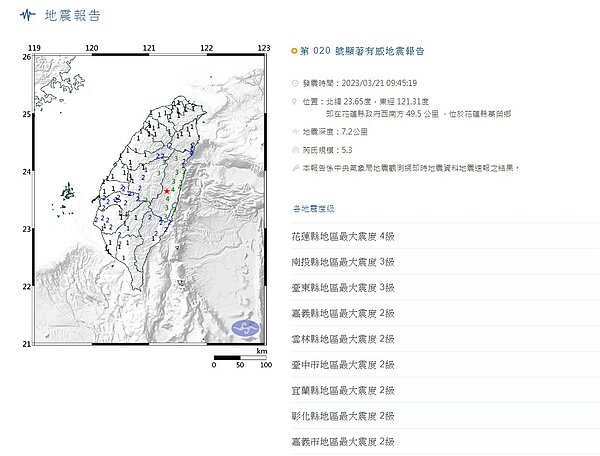Click the location pin icon beside 位置
The image size is (600, 456).
coord(294,101)
